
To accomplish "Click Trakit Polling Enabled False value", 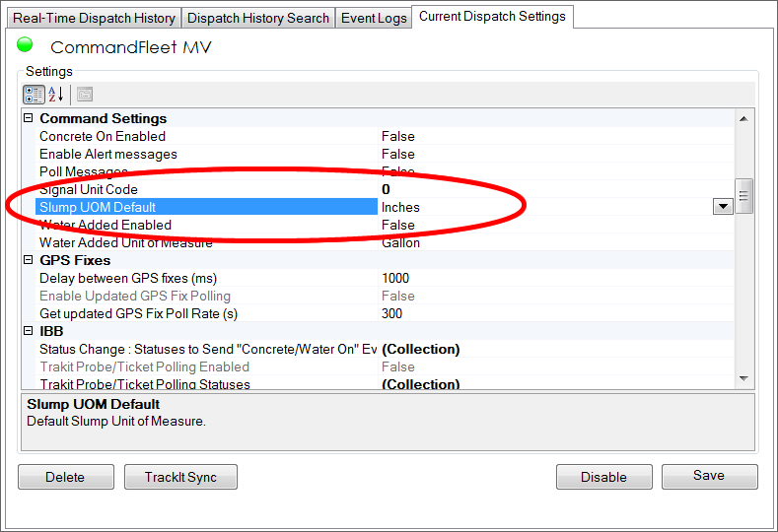I will tap(398, 366).
